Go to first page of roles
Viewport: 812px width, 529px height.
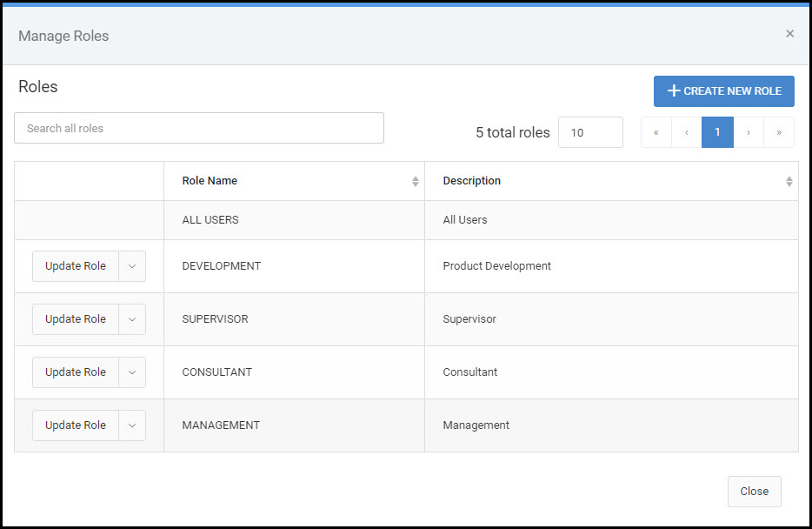[656, 132]
